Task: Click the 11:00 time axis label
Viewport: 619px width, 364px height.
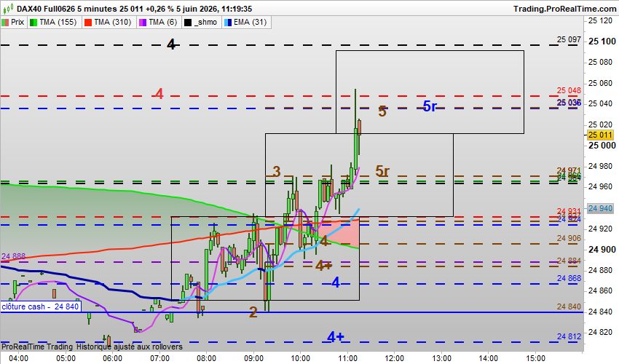Action: pos(348,358)
